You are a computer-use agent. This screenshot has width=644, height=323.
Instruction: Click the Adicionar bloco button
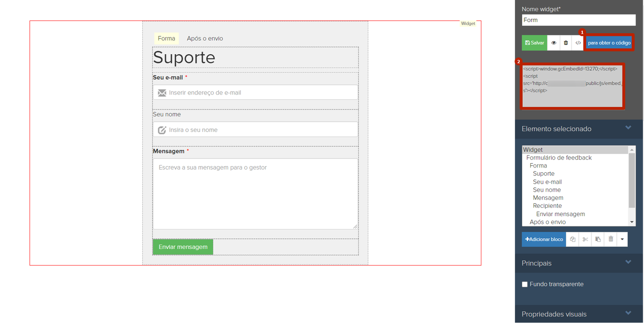[x=544, y=239]
